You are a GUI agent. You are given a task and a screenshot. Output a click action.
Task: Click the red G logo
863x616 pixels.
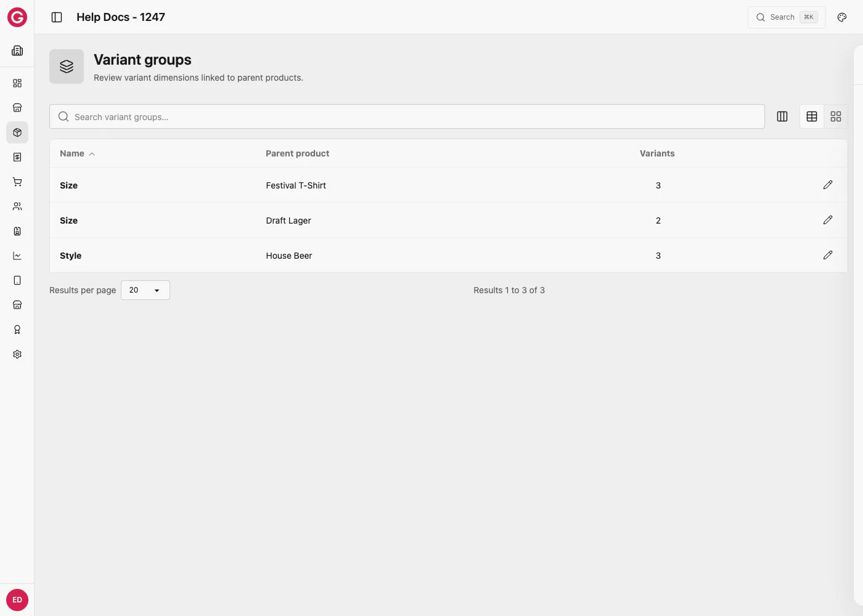(17, 17)
